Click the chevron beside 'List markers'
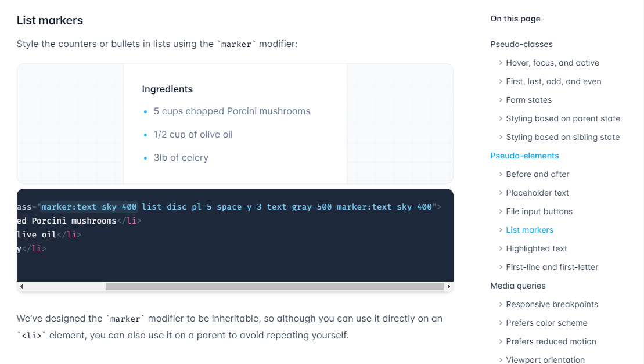Screen dimensions: 644x364 [x=501, y=229]
